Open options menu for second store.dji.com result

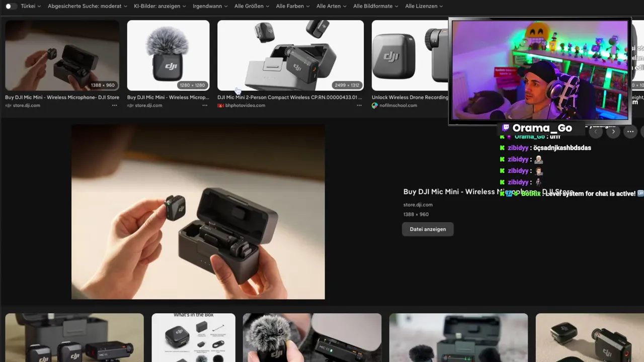click(205, 106)
